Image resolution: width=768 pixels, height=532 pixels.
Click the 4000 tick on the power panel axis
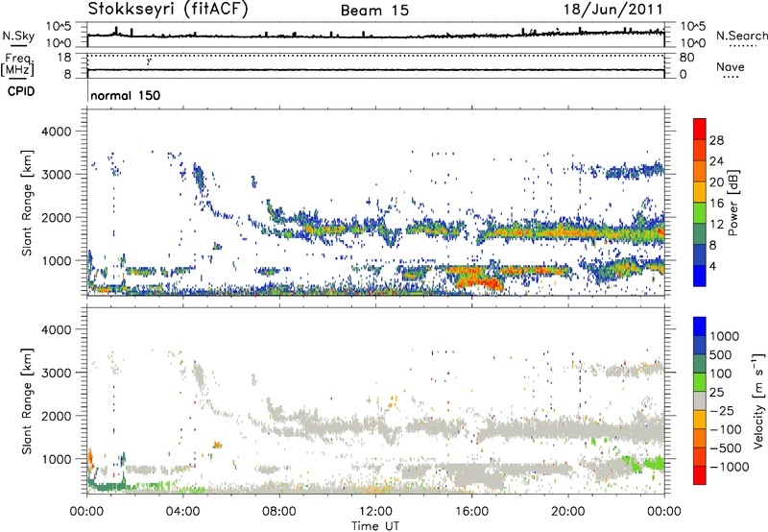coord(56,132)
